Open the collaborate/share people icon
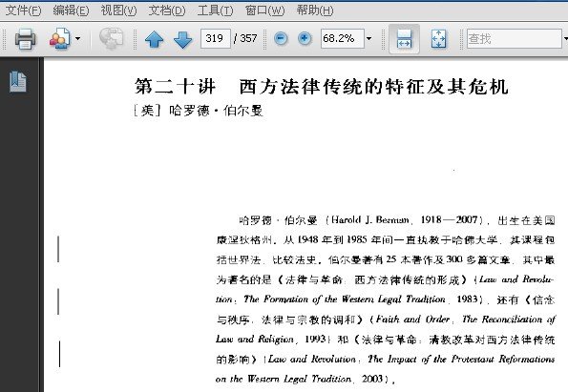Viewport: 568px width, 392px height. click(x=60, y=38)
